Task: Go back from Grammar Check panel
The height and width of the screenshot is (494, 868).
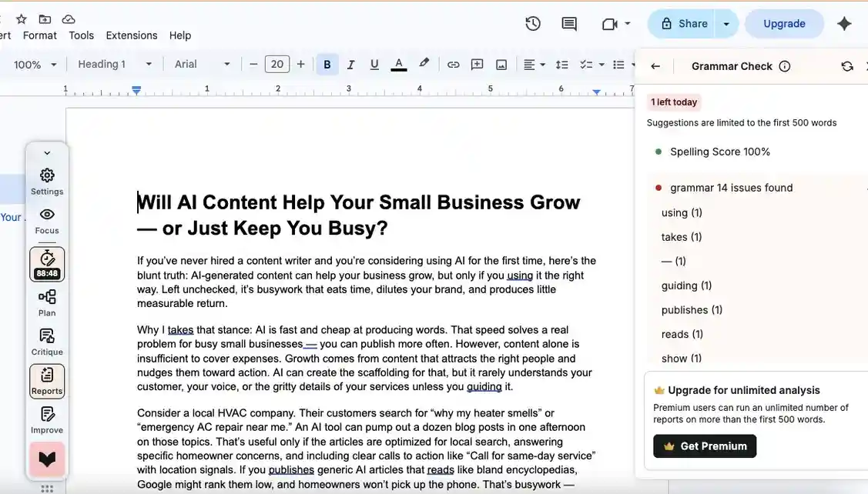Action: click(655, 66)
